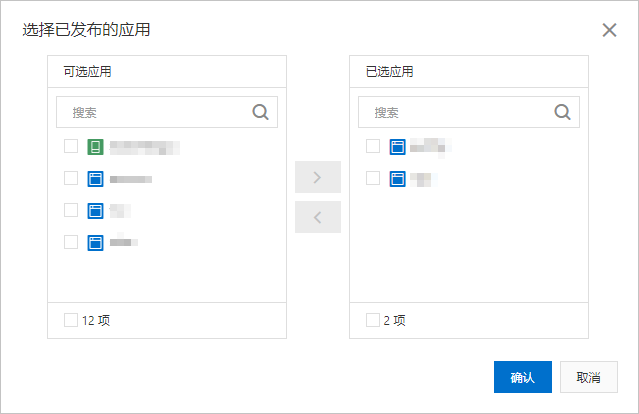Screen dimensions: 639x414
Task: Move selected apps right with the > button
Action: [x=318, y=177]
